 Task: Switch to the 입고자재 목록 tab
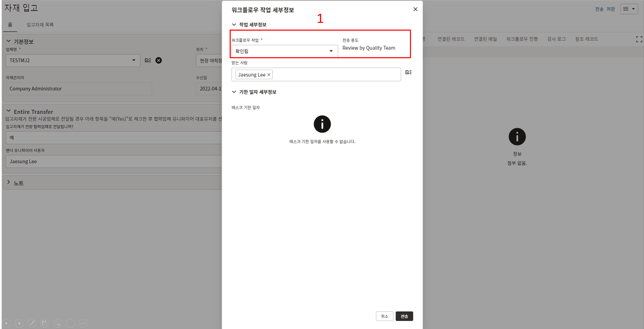[x=40, y=25]
